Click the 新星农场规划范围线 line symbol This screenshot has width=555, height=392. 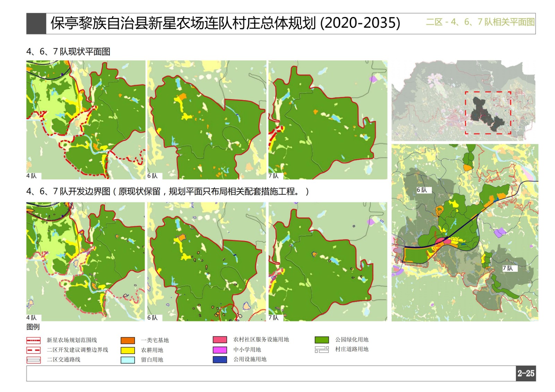coord(34,340)
